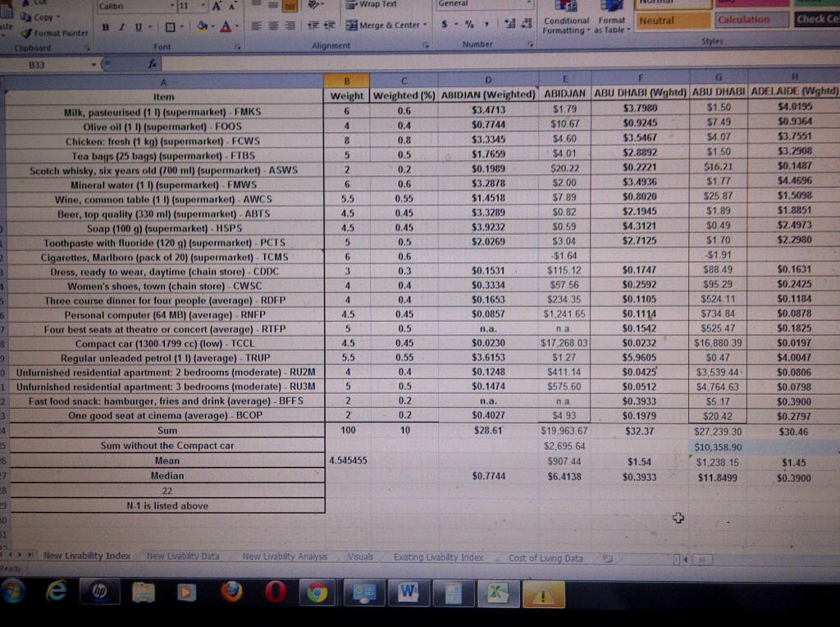Click the Borders icon
Viewport: 840px width, 627px height.
point(170,27)
